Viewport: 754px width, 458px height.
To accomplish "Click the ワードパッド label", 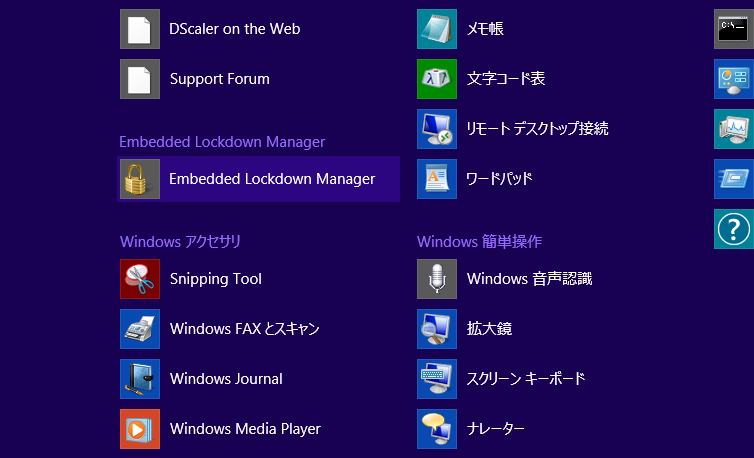I will point(499,179).
